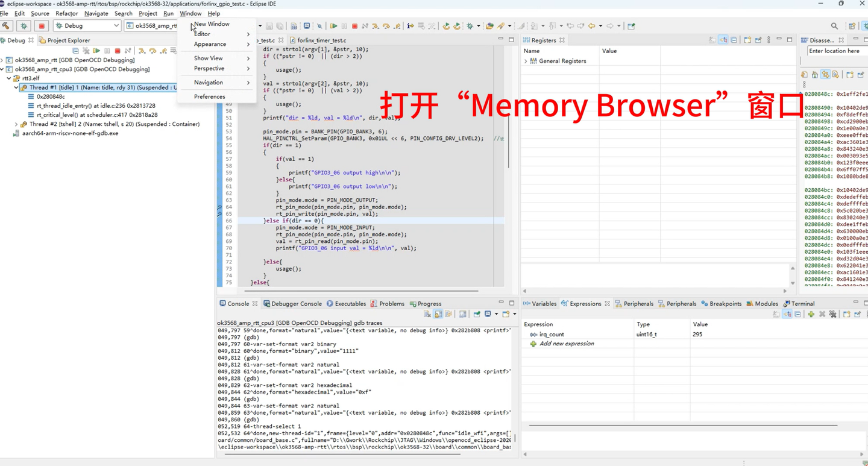Click Remove All Expressions icon in toolbar
Image resolution: width=868 pixels, height=466 pixels.
(x=833, y=314)
